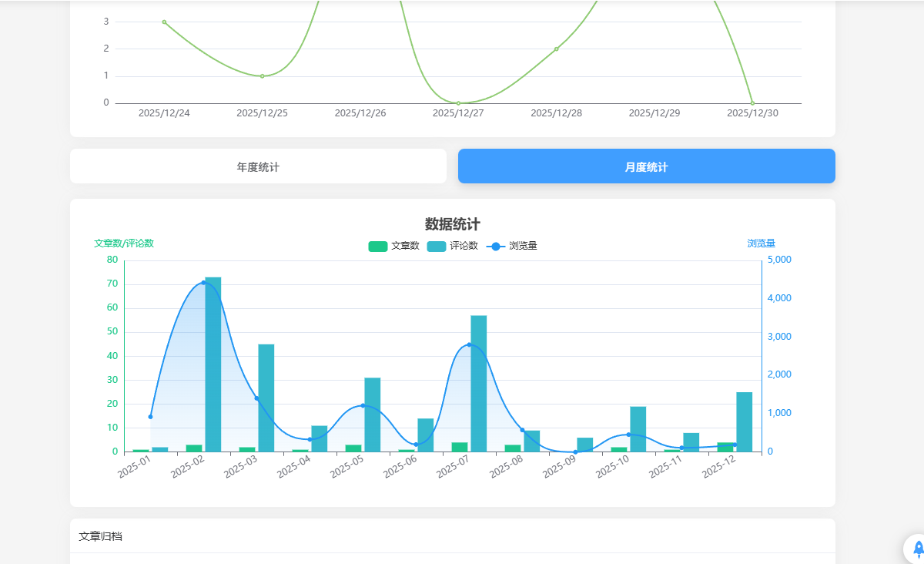Switch to the 年度统计 tab
Screen dimensions: 924x564
(x=258, y=166)
